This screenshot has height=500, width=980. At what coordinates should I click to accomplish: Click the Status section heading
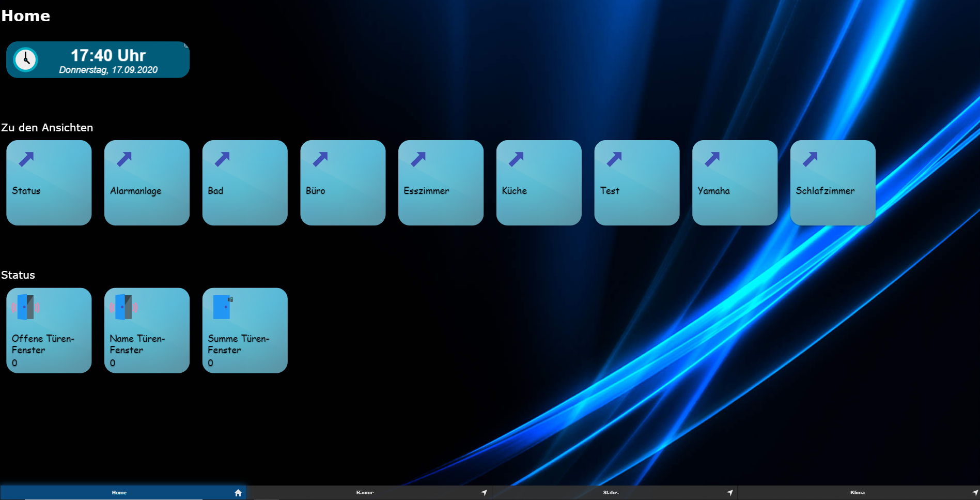point(18,275)
